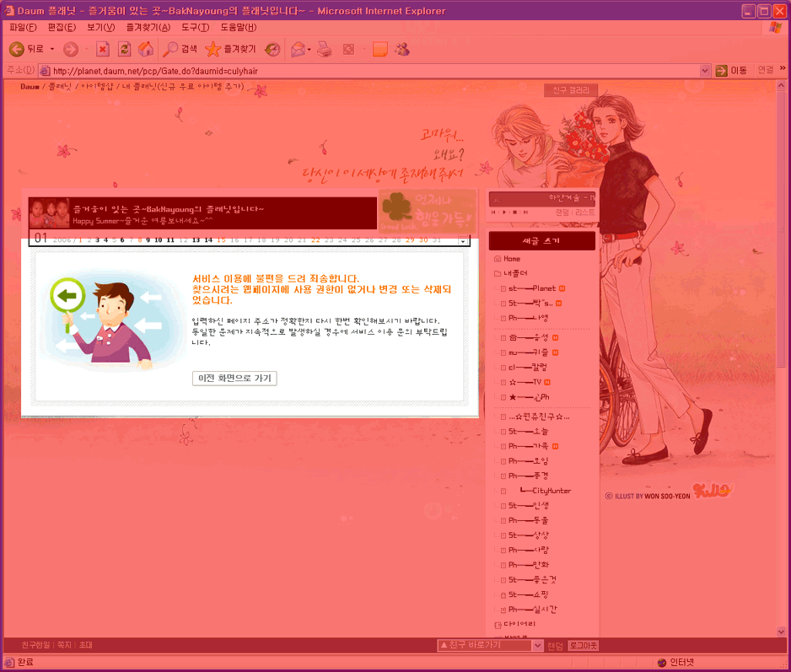The width and height of the screenshot is (791, 672).
Task: Click the 이전 화면으로 가기 button
Action: [234, 379]
